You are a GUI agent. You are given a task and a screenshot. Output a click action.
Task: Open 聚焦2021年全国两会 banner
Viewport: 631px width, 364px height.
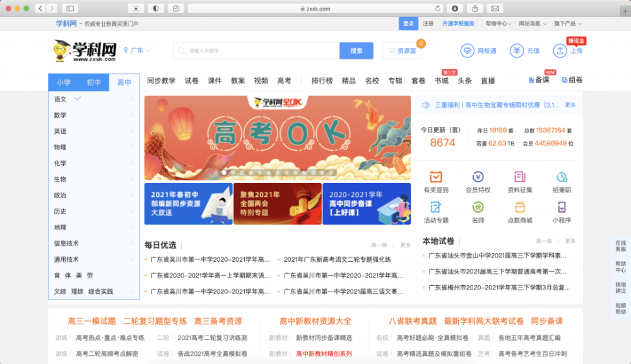[278, 204]
